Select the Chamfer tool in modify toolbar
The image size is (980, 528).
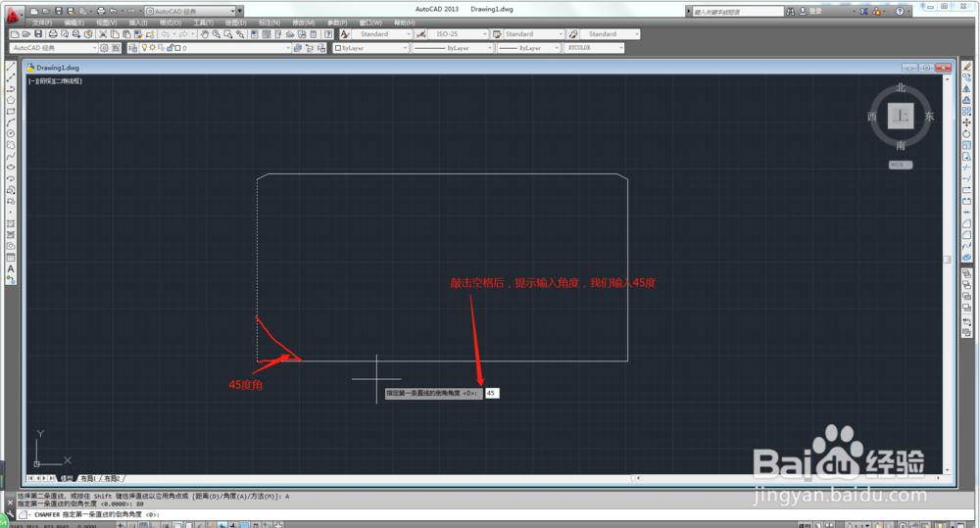(x=967, y=223)
